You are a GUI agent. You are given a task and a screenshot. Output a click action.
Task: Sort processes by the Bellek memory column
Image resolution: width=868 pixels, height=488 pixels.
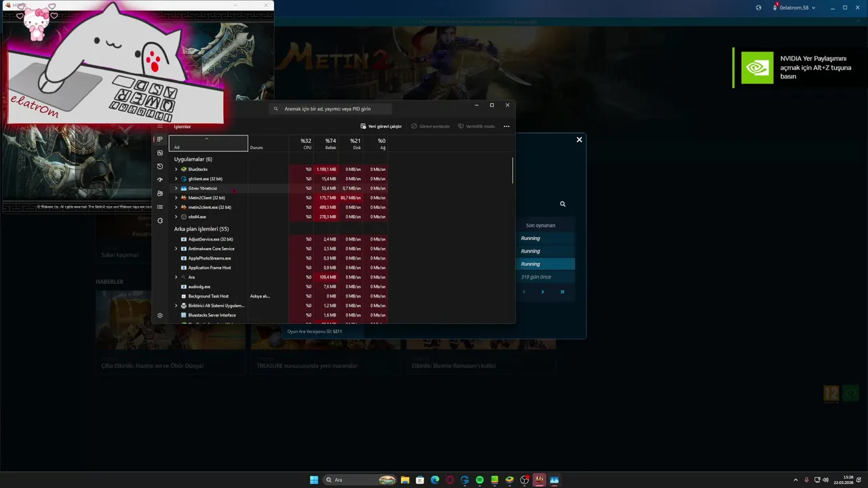coord(325,143)
